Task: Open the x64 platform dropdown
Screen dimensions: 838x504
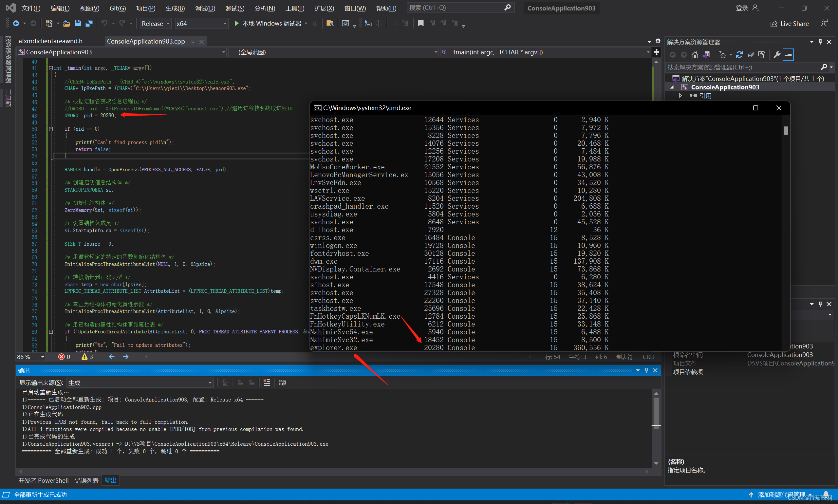Action: (x=201, y=24)
